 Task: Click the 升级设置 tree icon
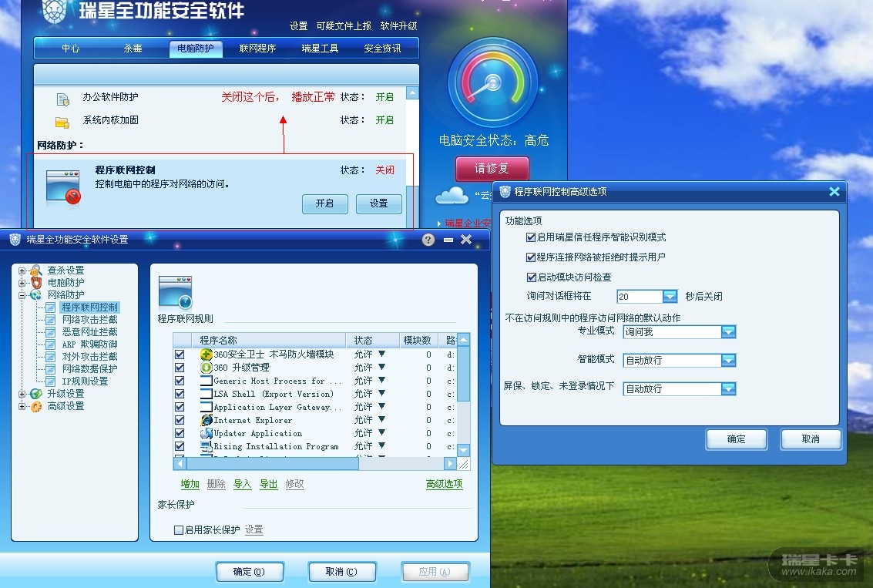tap(36, 394)
